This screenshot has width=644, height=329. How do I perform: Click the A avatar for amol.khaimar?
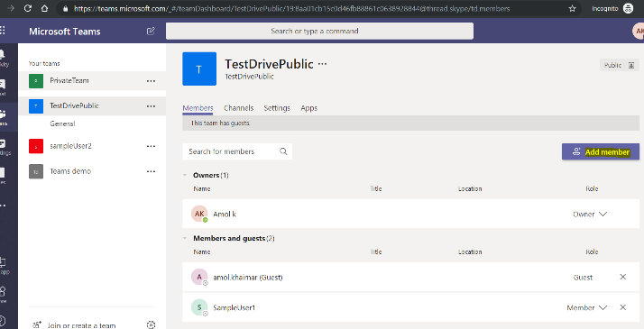pos(199,277)
